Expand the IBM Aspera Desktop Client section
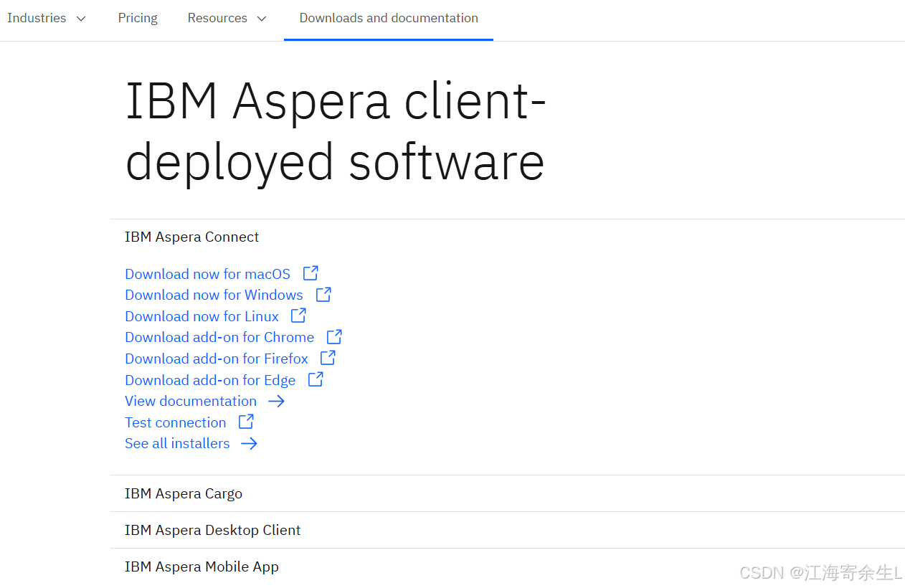 click(x=212, y=530)
